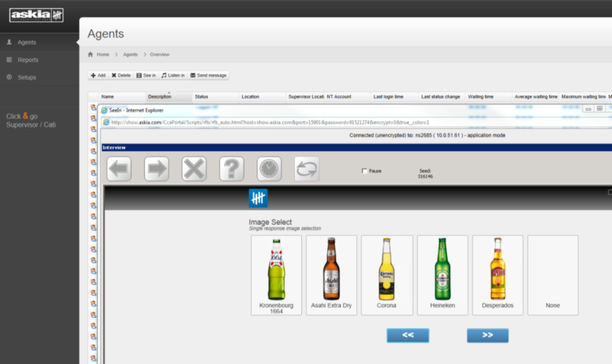Click the interview cancel X icon

pyautogui.click(x=194, y=169)
